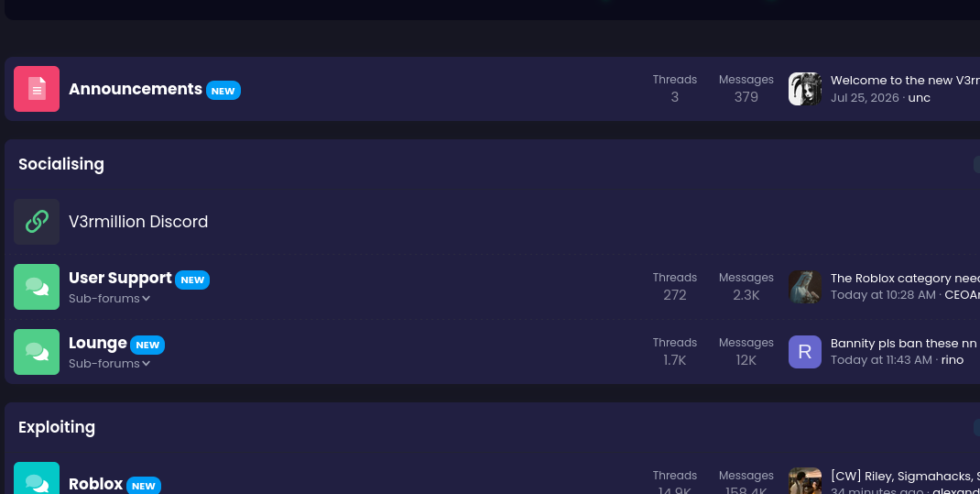Collapse the Socialising category toggle

(x=976, y=164)
